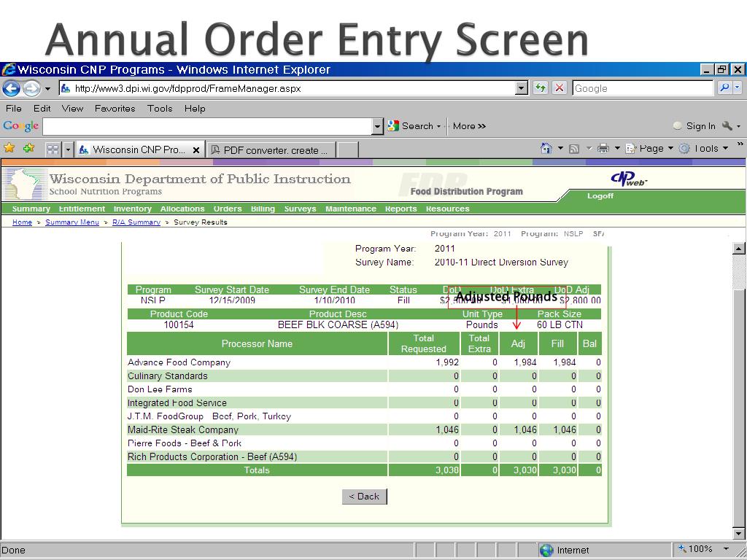
Task: Click the Internet Explorer title bar icon
Action: (x=8, y=69)
